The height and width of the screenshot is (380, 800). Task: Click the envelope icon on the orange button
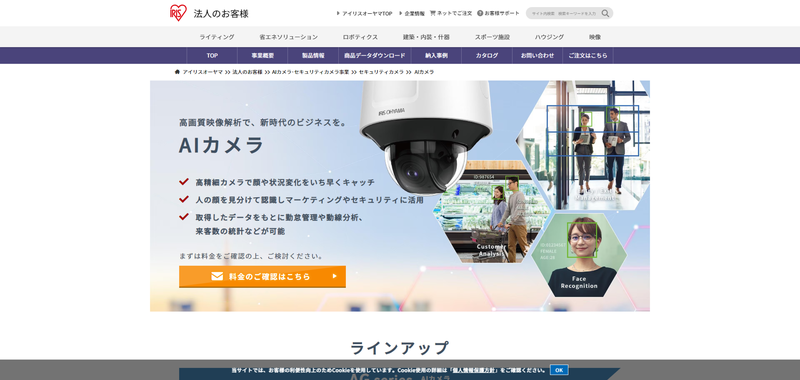(x=217, y=276)
